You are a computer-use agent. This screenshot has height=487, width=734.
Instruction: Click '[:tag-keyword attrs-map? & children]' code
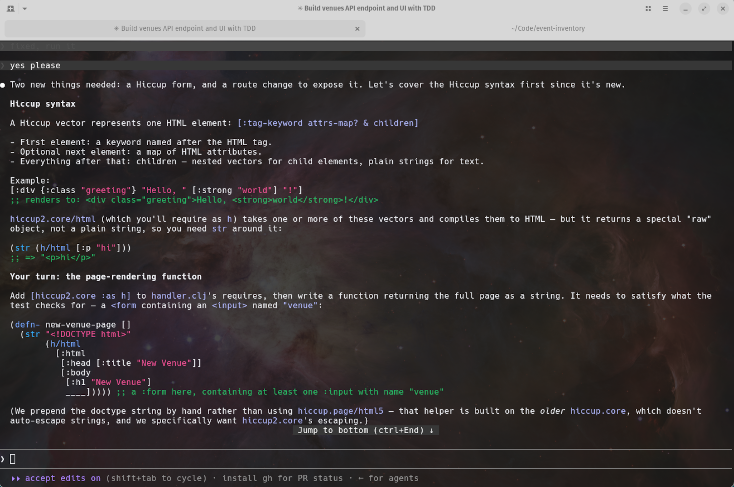tap(328, 123)
